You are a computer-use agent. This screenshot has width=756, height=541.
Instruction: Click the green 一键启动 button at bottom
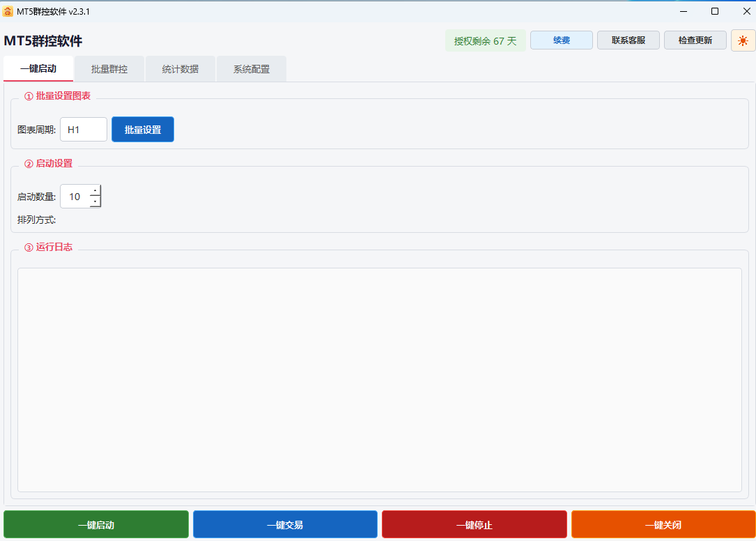pos(96,524)
